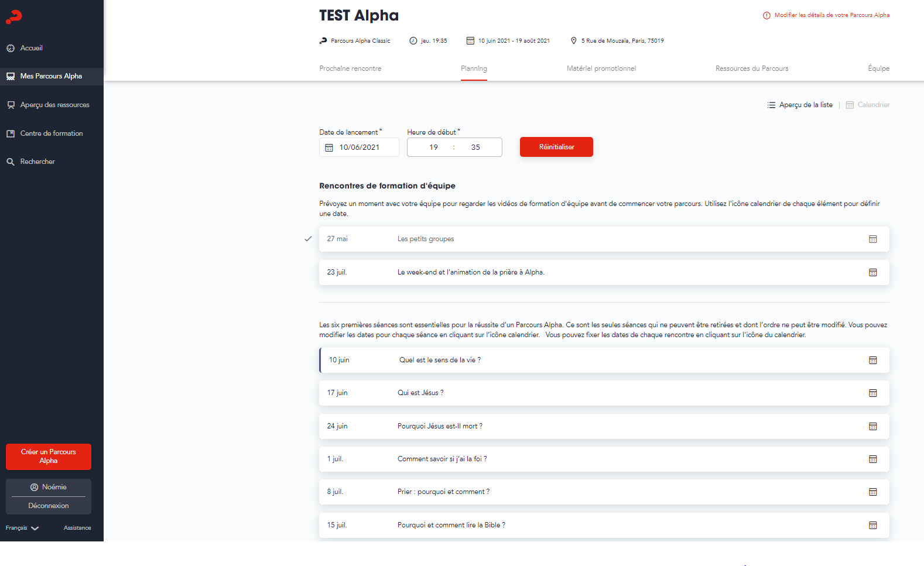This screenshot has width=924, height=566.
Task: Click the location pin icon by the address
Action: coord(574,41)
